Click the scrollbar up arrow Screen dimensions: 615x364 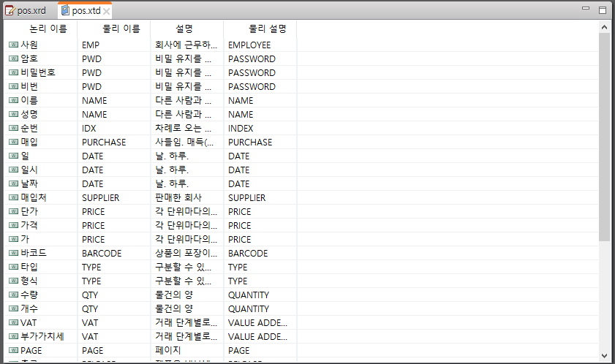[604, 27]
